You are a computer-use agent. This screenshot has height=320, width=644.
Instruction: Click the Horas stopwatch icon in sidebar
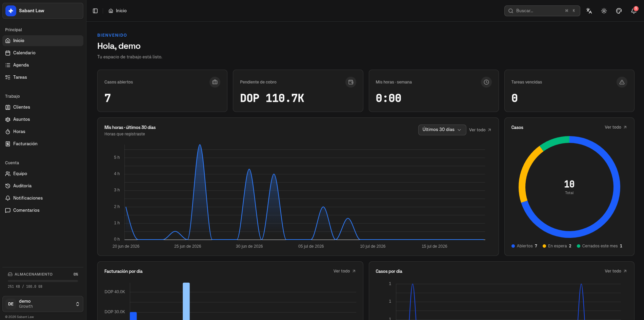coord(8,132)
